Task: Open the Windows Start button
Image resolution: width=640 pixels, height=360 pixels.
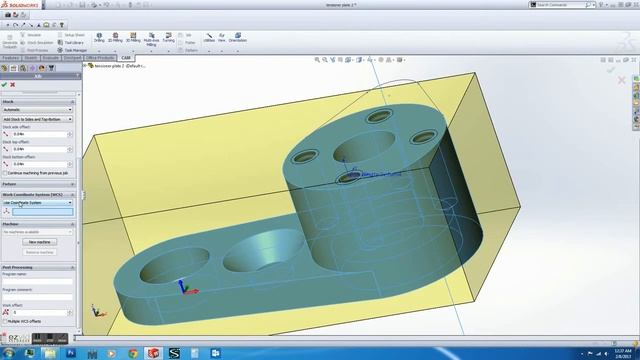Action: pos(9,353)
